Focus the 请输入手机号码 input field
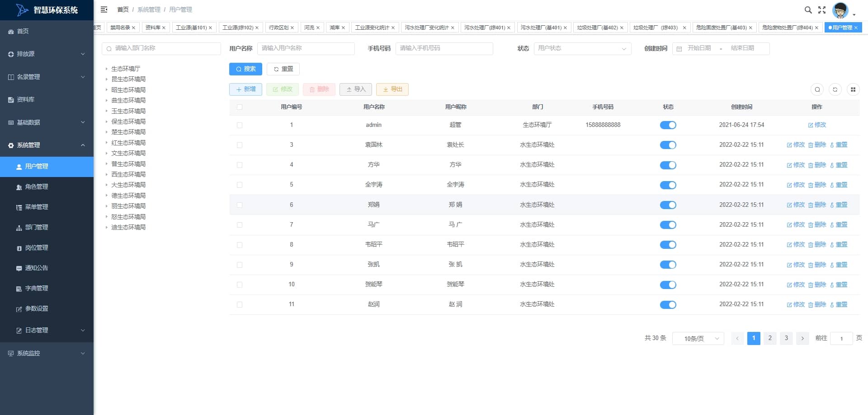 click(x=444, y=48)
